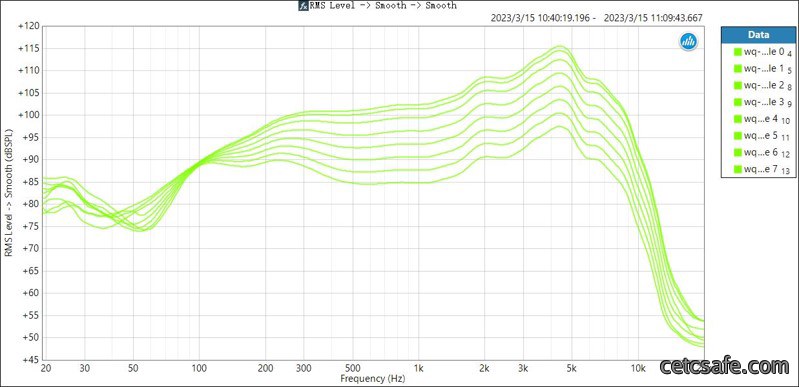This screenshot has height=387, width=799.
Task: Click the +60 tick on the Y axis
Action: [30, 293]
